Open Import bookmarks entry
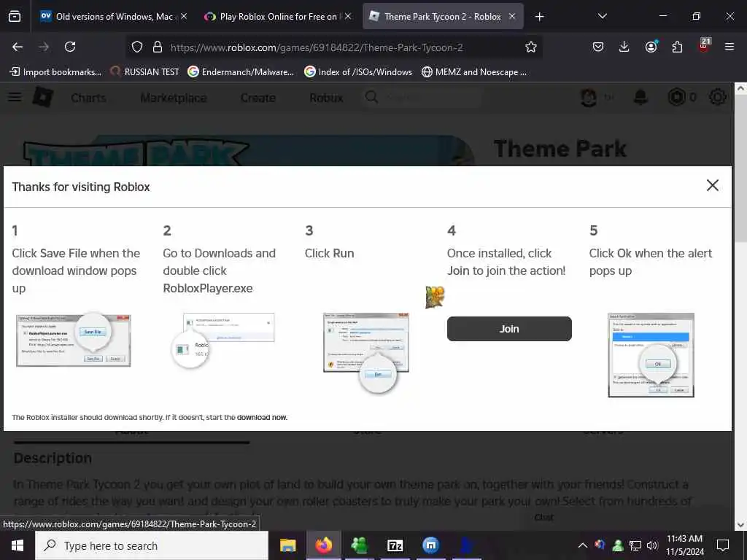Screen dimensions: 747x560 (x=55, y=72)
